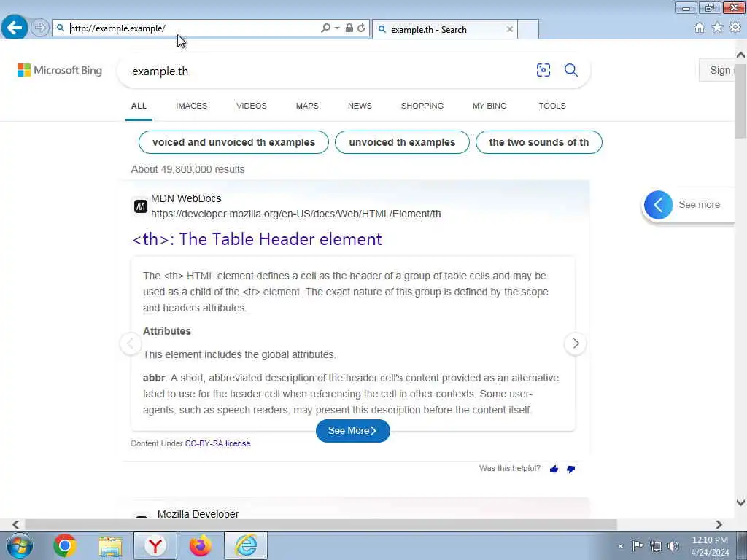This screenshot has width=747, height=560.
Task: Open the address bar autocomplete dropdown arrow
Action: pos(337,28)
